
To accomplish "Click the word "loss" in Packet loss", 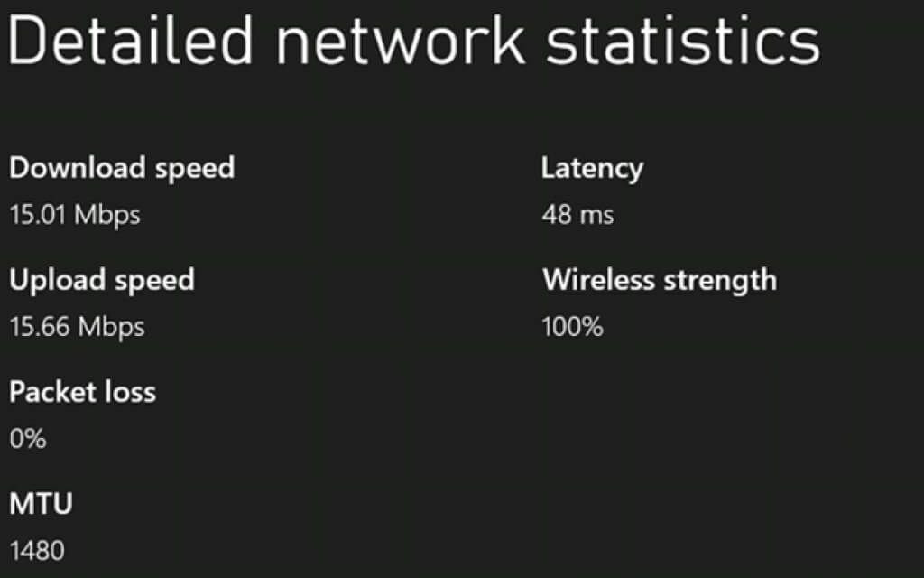I will [132, 392].
